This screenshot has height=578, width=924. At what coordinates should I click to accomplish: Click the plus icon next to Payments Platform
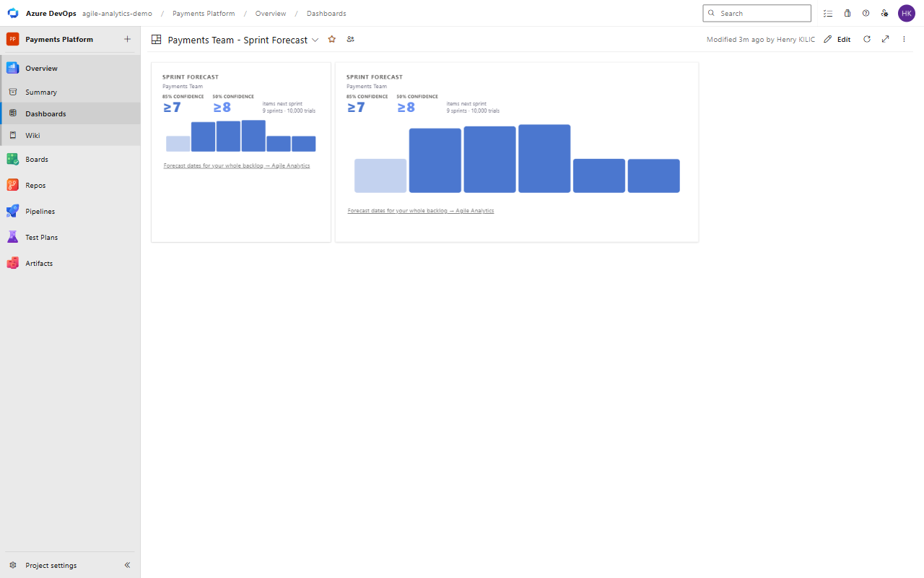point(127,39)
